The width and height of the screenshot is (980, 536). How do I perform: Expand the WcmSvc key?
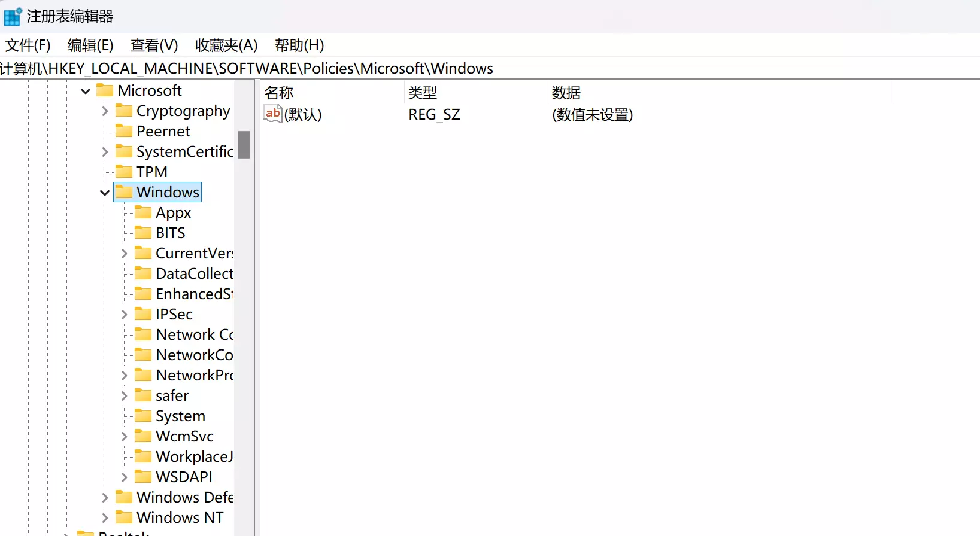124,437
